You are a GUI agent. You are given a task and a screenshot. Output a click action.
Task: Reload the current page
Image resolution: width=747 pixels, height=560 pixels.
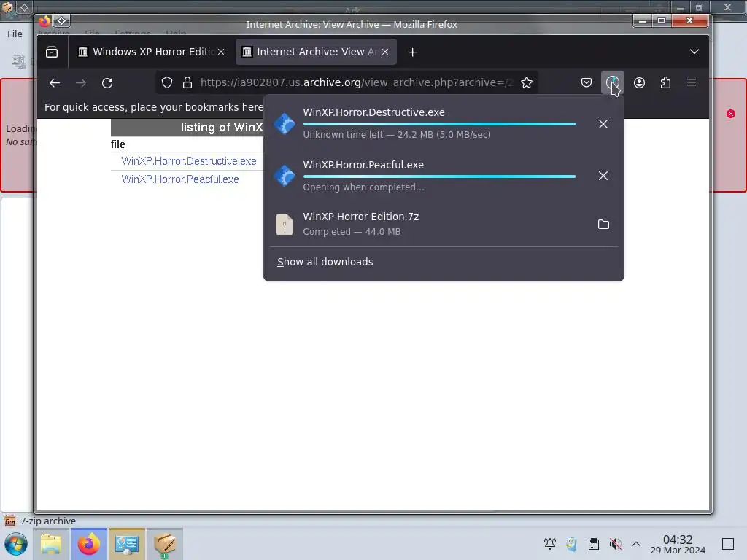pyautogui.click(x=107, y=83)
